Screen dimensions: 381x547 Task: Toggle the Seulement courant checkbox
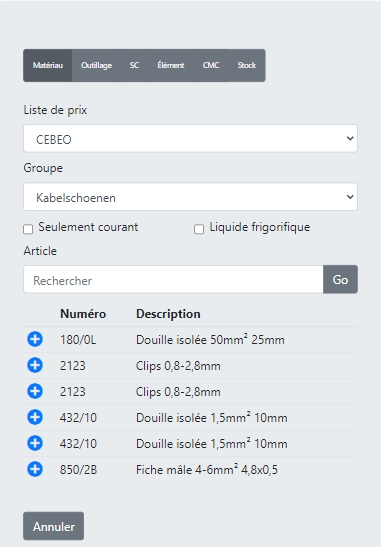(x=28, y=229)
